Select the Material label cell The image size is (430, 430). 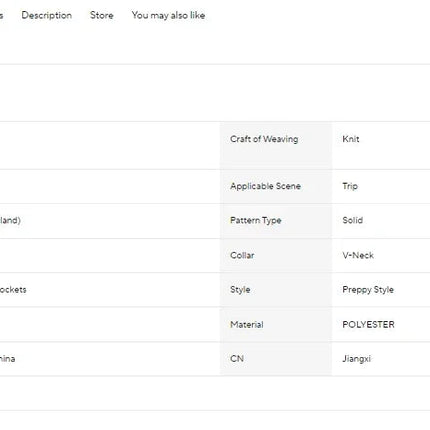tap(276, 324)
